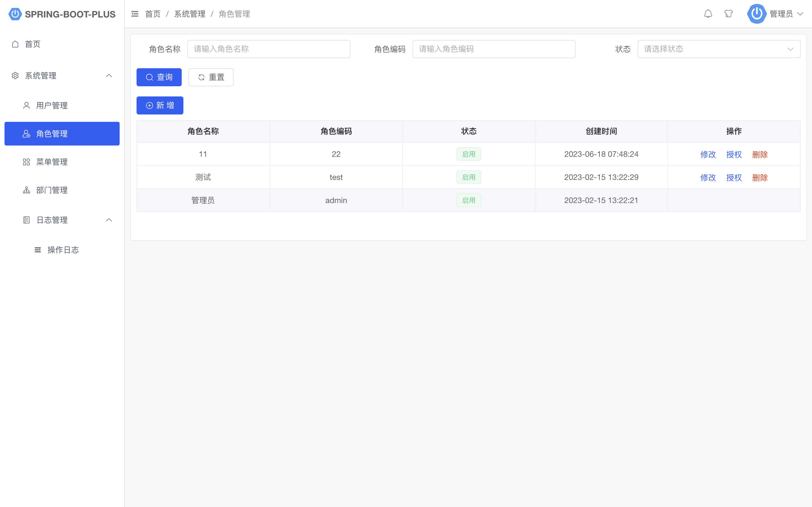Click the notification bell icon

(x=708, y=14)
